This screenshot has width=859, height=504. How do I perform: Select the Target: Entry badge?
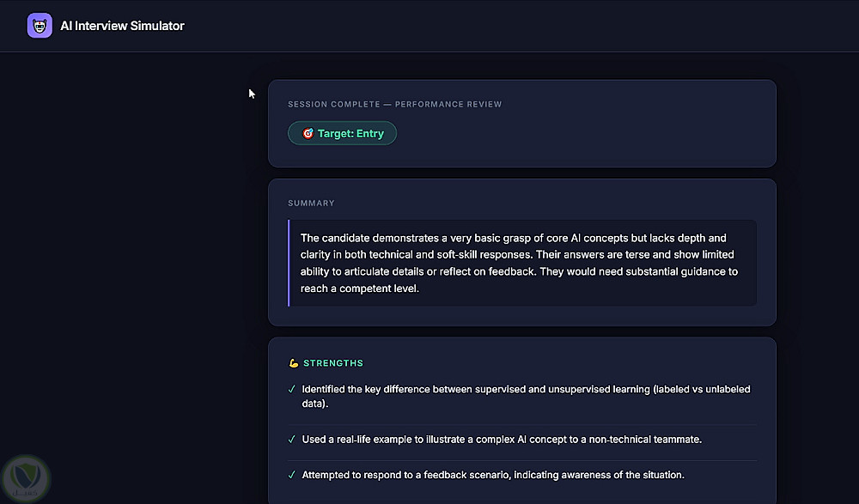[x=342, y=133]
